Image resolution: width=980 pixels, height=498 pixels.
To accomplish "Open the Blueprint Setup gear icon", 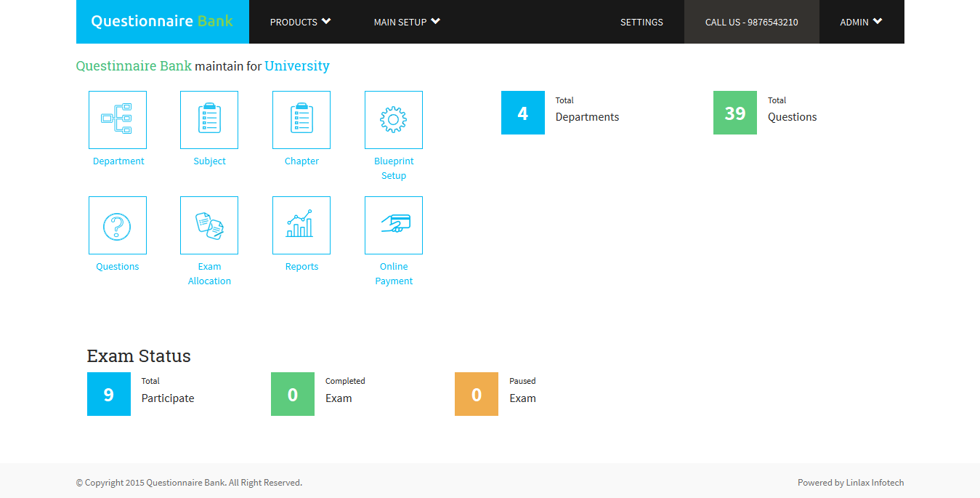I will tap(394, 120).
